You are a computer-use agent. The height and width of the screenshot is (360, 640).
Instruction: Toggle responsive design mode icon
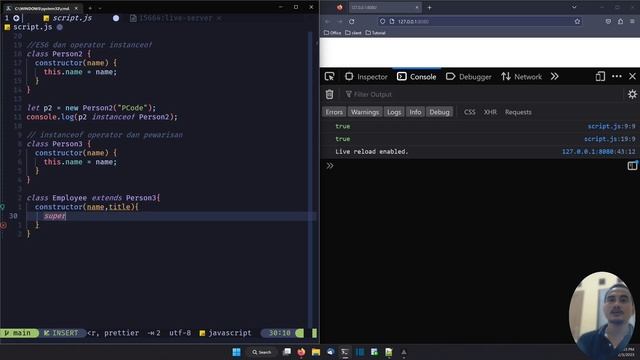click(600, 76)
